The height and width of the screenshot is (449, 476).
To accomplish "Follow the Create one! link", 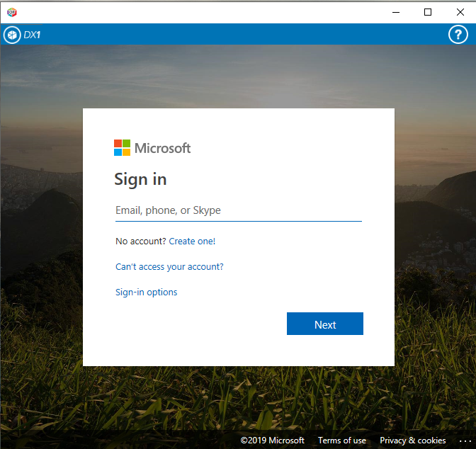I will 192,241.
